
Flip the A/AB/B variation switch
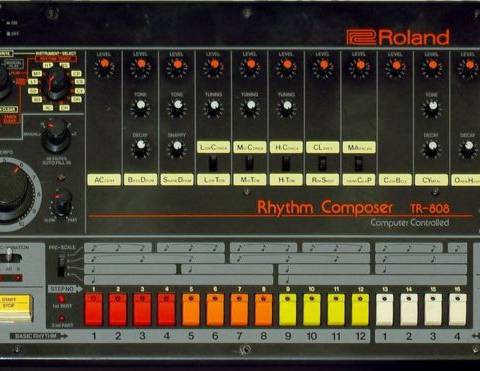(10, 257)
